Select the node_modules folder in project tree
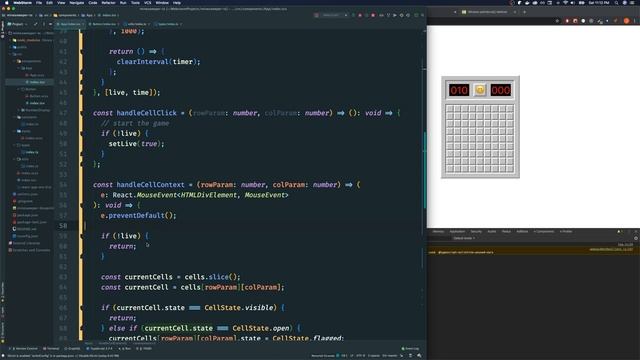The image size is (640, 360). tap(29, 40)
